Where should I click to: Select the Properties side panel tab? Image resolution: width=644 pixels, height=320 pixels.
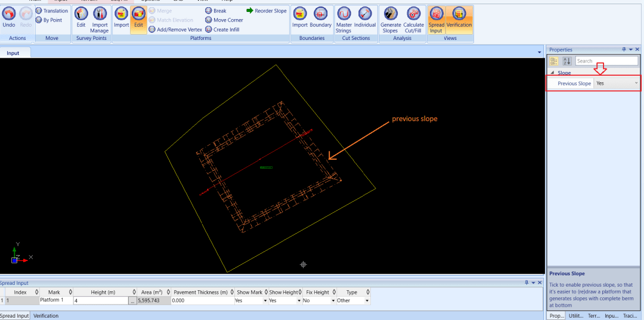pyautogui.click(x=557, y=316)
